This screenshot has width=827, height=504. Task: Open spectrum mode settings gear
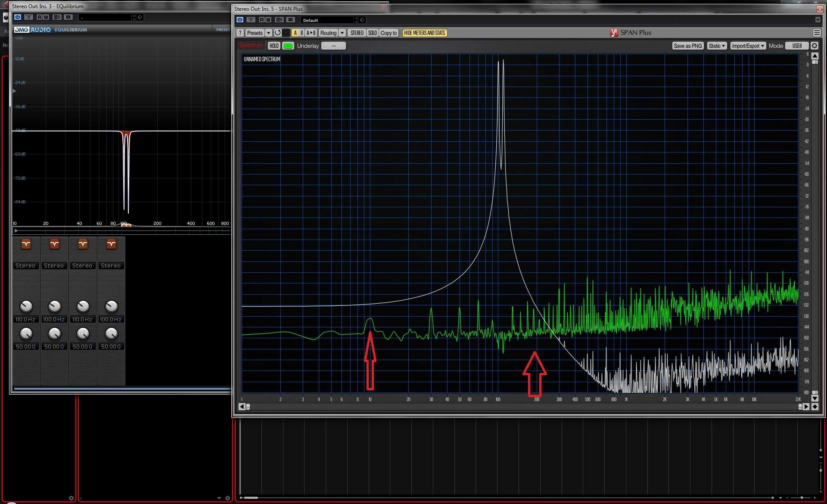(x=815, y=46)
